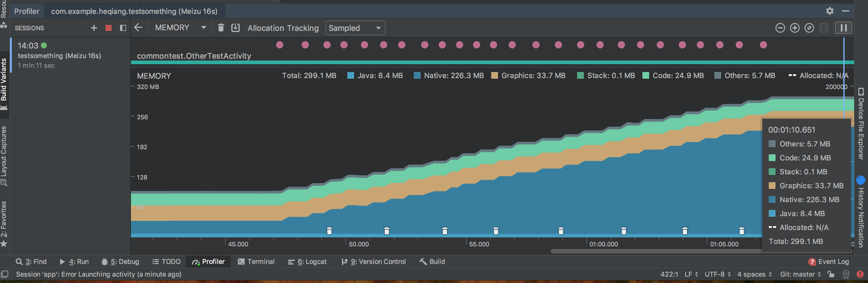
Task: Go back to the main profiler view
Action: point(138,28)
